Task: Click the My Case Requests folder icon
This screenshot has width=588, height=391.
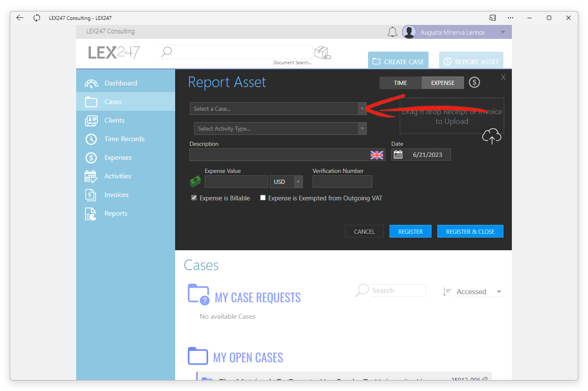Action: 198,294
